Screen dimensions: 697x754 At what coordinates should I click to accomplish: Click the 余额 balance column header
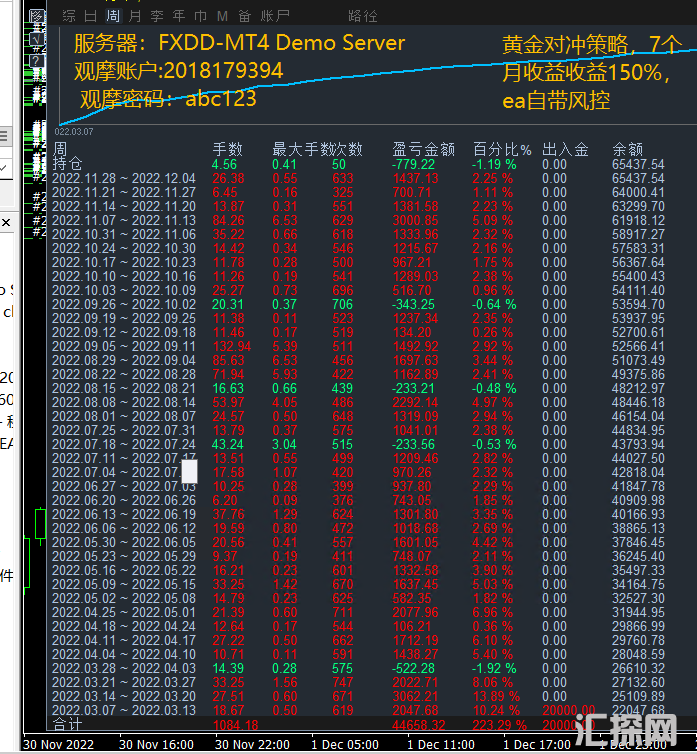(x=629, y=149)
